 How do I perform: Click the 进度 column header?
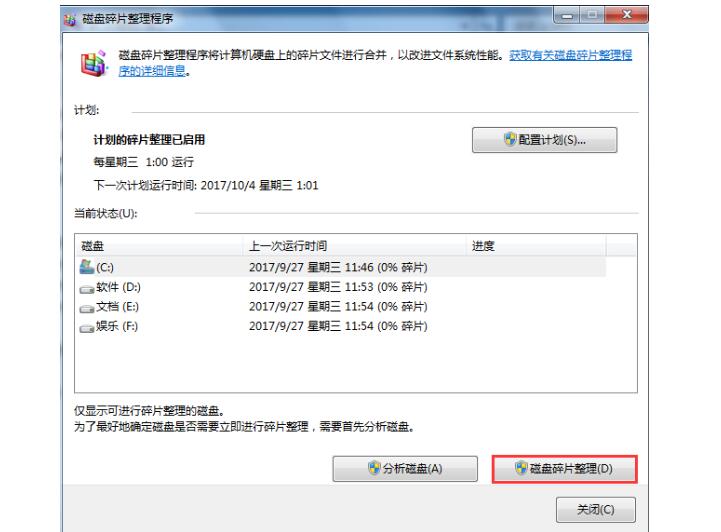(536, 246)
